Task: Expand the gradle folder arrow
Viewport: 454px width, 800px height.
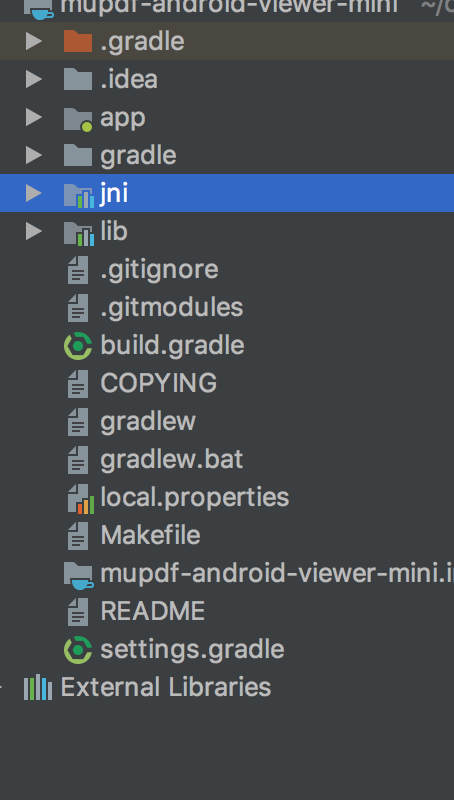Action: 34,155
